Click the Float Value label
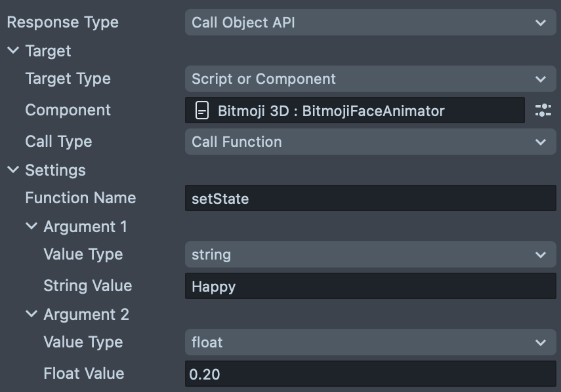This screenshot has height=392, width=561. (x=83, y=374)
